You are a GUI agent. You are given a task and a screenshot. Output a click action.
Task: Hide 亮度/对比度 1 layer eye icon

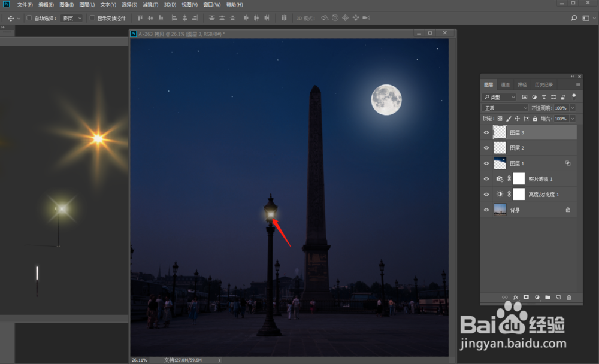(x=486, y=195)
